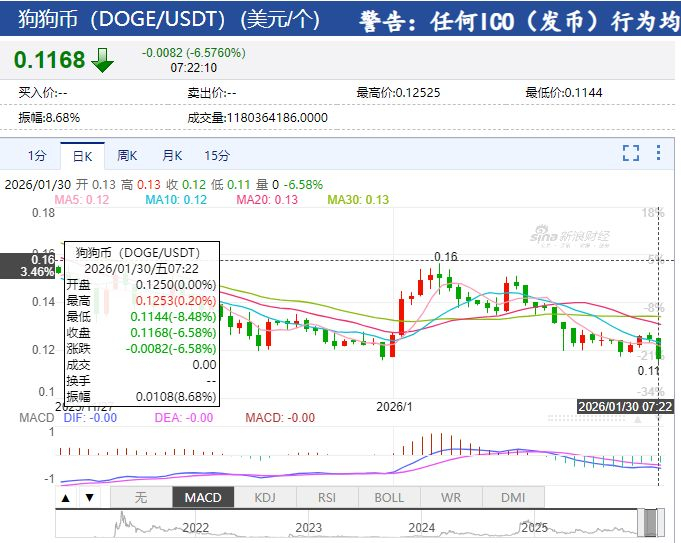Open fullscreen chart view icon
This screenshot has width=681, height=543.
click(631, 153)
